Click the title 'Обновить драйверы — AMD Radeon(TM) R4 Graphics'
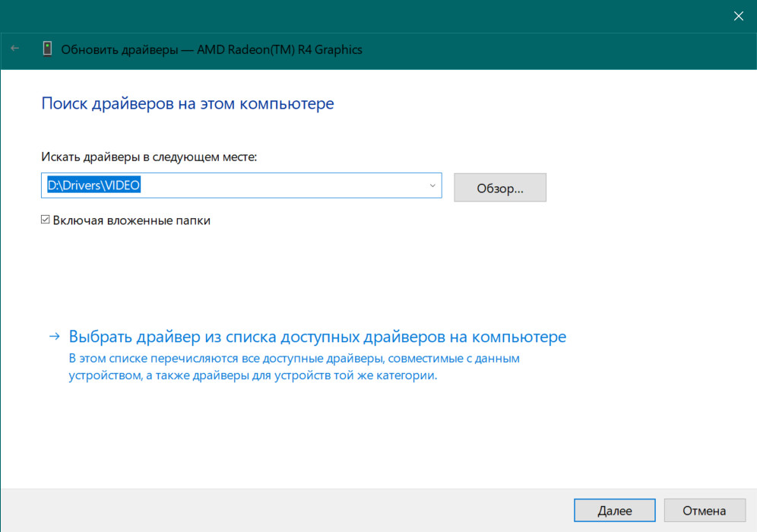Screen dimensions: 757x532 click(x=211, y=49)
